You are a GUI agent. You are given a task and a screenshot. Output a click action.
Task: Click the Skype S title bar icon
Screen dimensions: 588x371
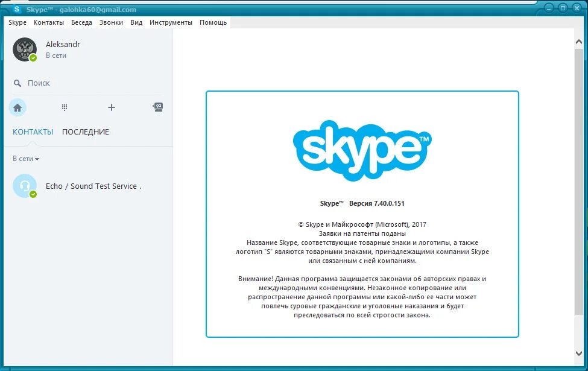tap(16, 9)
